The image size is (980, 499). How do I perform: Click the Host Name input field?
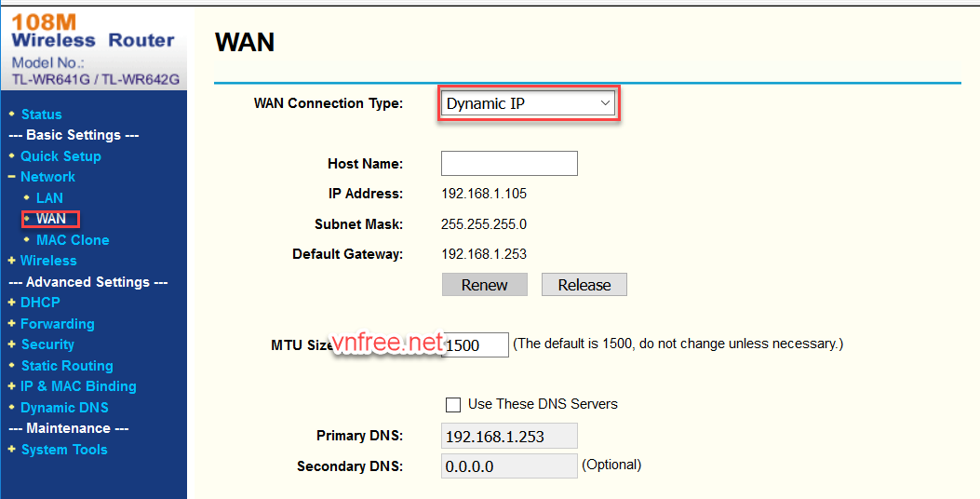point(509,164)
